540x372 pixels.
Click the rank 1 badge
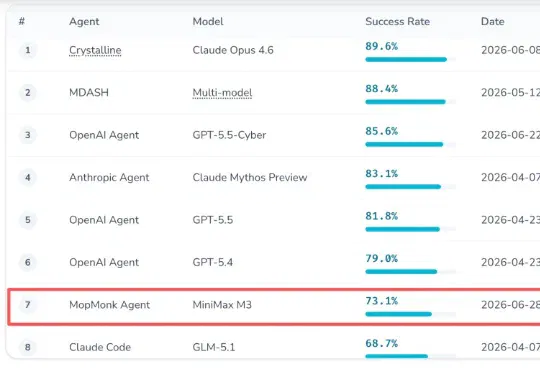coord(28,50)
